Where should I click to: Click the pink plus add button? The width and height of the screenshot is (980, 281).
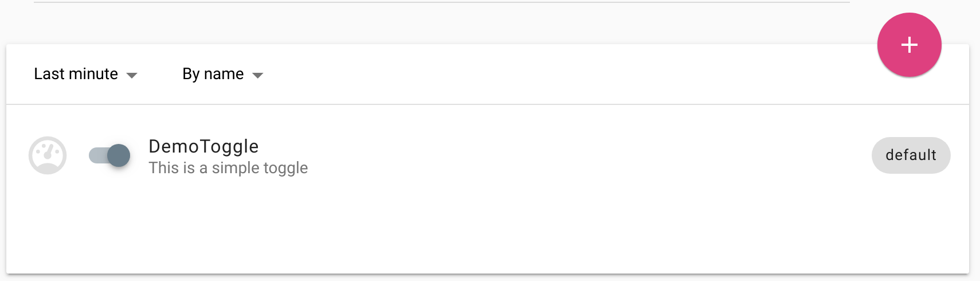pos(909,45)
